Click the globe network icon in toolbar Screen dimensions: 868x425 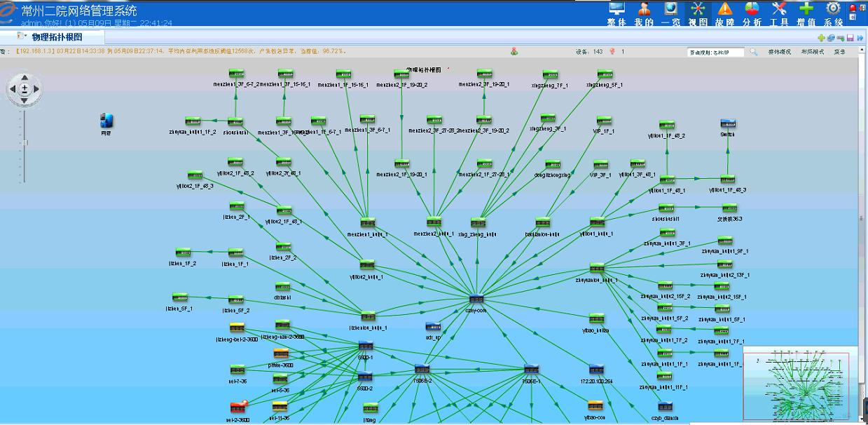coord(831,38)
